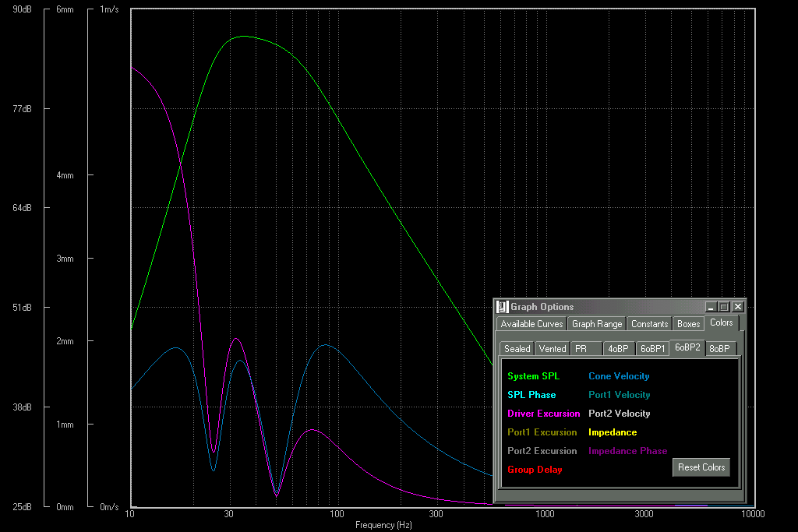
Task: Click the 3mm excursion axis label
Action: pyautogui.click(x=65, y=259)
